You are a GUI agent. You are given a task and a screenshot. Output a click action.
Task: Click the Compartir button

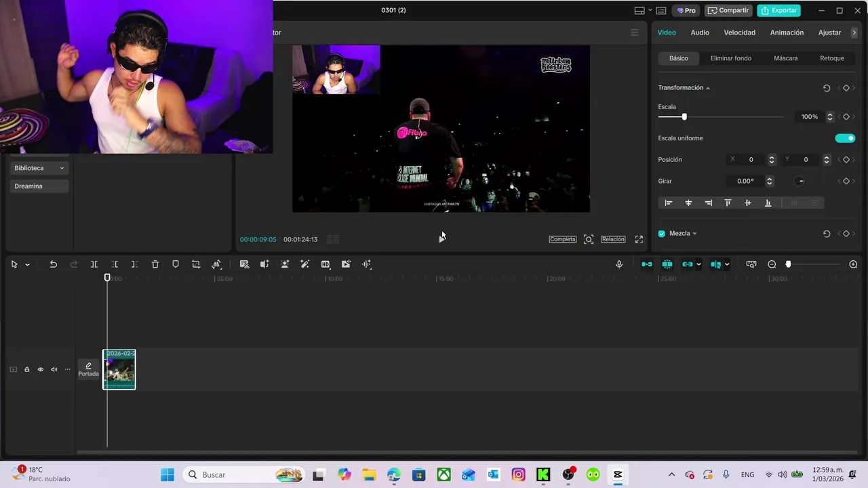tap(728, 10)
